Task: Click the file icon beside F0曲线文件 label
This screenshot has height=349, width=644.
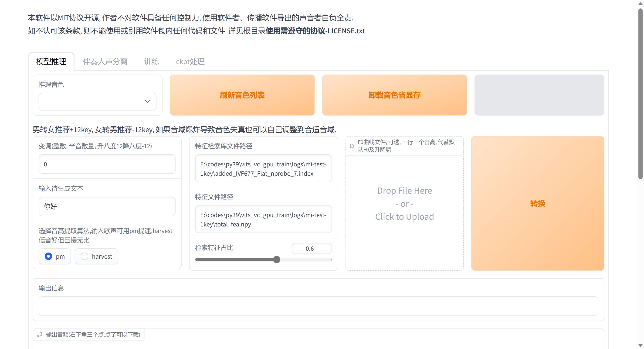Action: tap(352, 146)
